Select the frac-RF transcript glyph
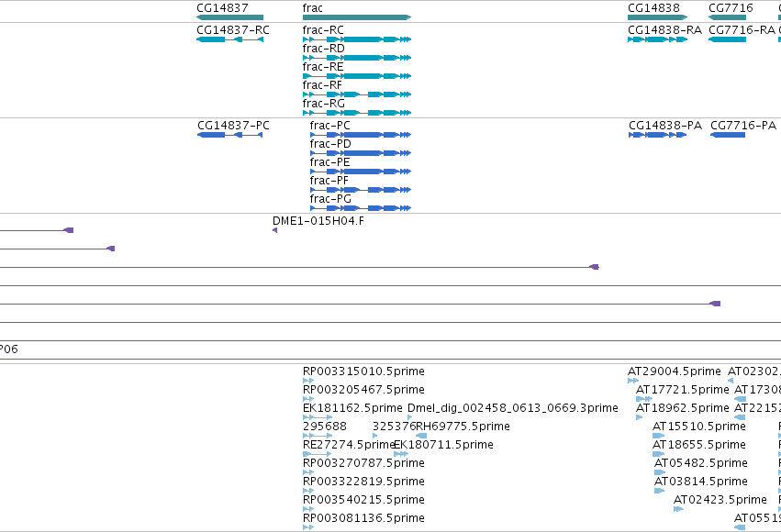 357,94
